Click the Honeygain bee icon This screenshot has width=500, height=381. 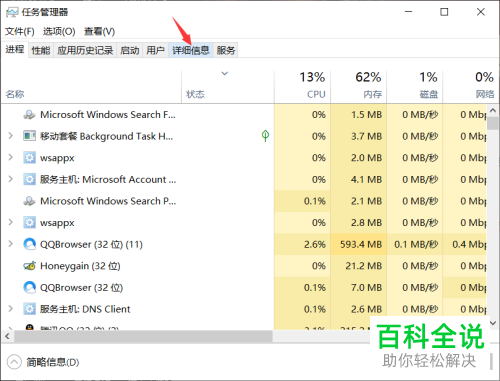pos(29,266)
